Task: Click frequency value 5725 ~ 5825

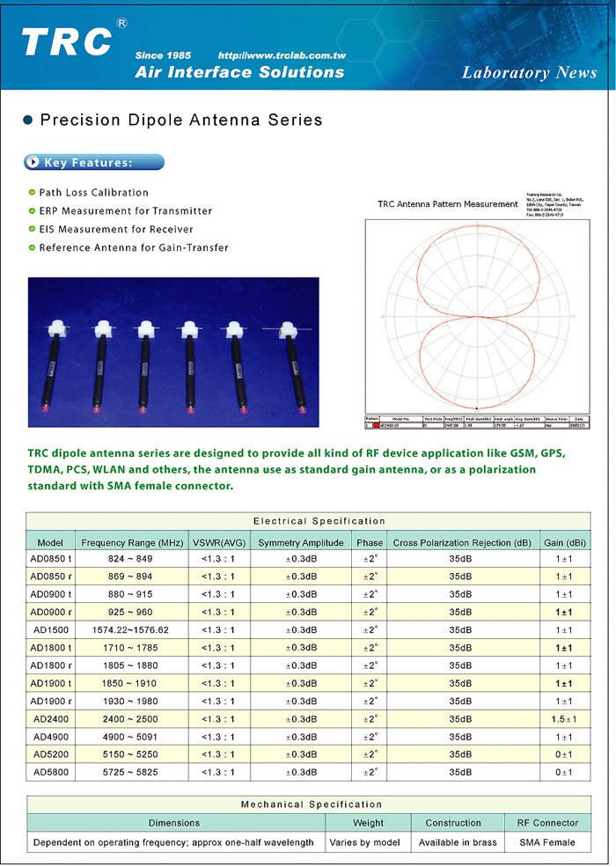Action: pyautogui.click(x=130, y=772)
